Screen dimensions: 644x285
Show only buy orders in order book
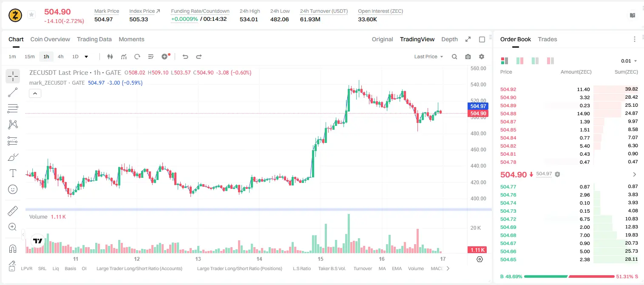coord(535,61)
